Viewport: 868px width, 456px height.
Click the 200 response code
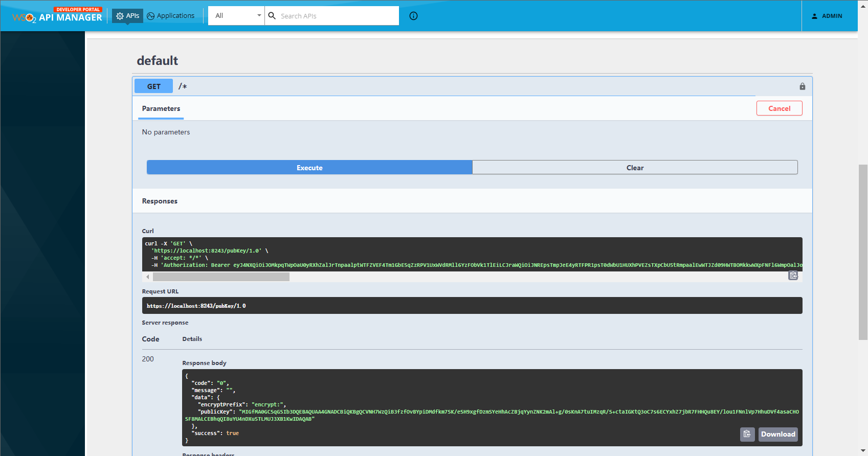pyautogui.click(x=148, y=359)
